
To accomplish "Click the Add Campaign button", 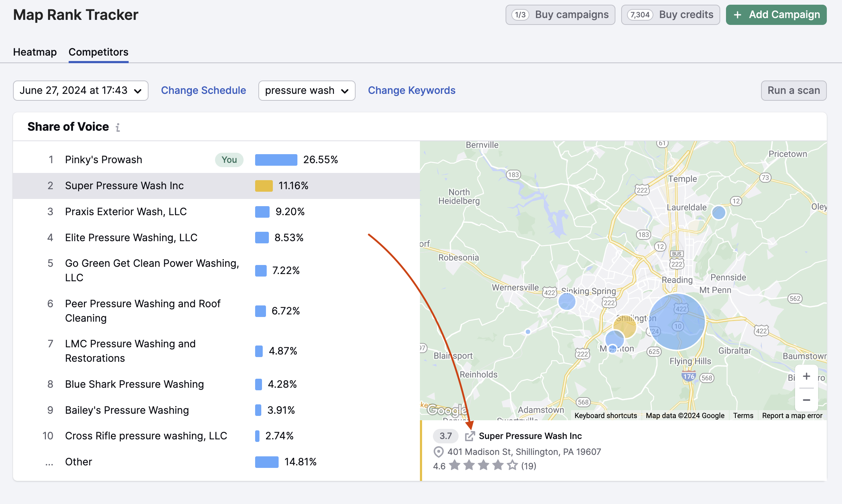I will pos(776,15).
